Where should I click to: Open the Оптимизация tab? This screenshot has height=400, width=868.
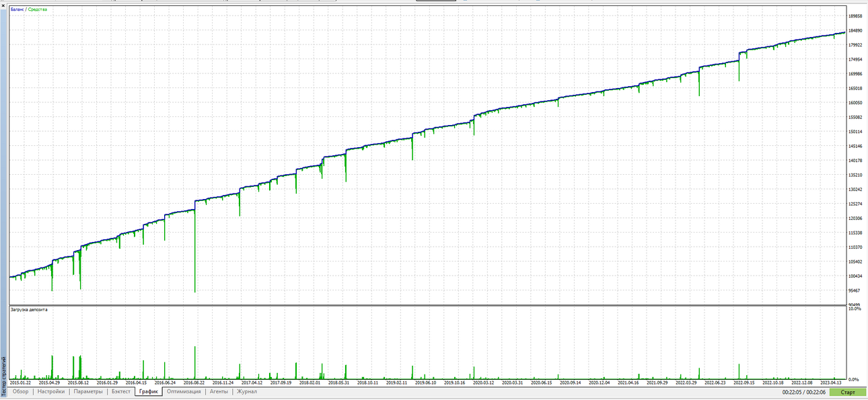tap(184, 391)
